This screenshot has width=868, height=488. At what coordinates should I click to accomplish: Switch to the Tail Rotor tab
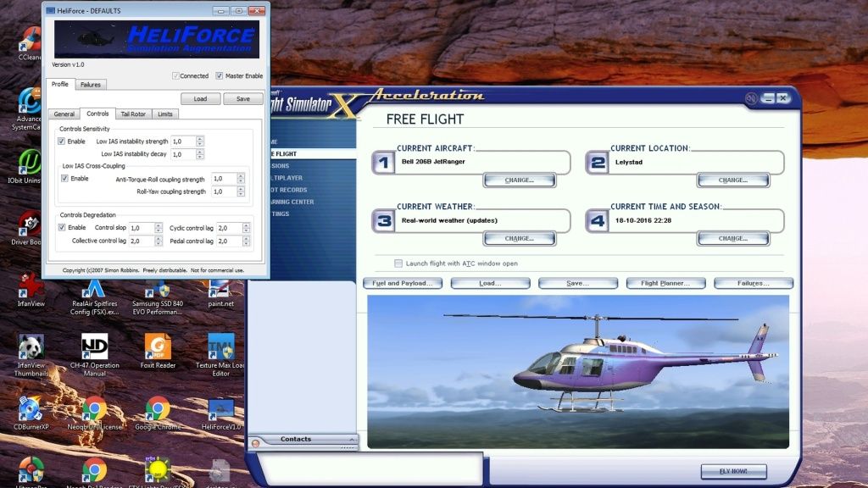click(133, 114)
